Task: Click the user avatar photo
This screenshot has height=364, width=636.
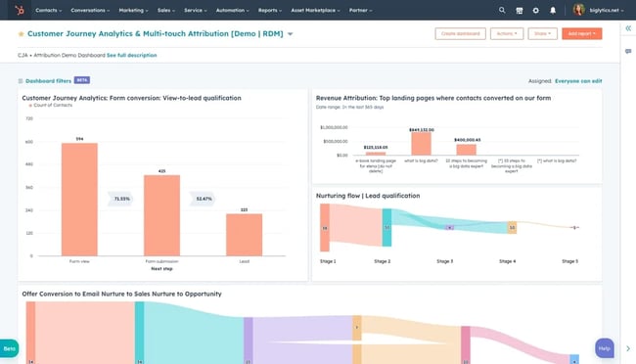Action: click(x=579, y=10)
